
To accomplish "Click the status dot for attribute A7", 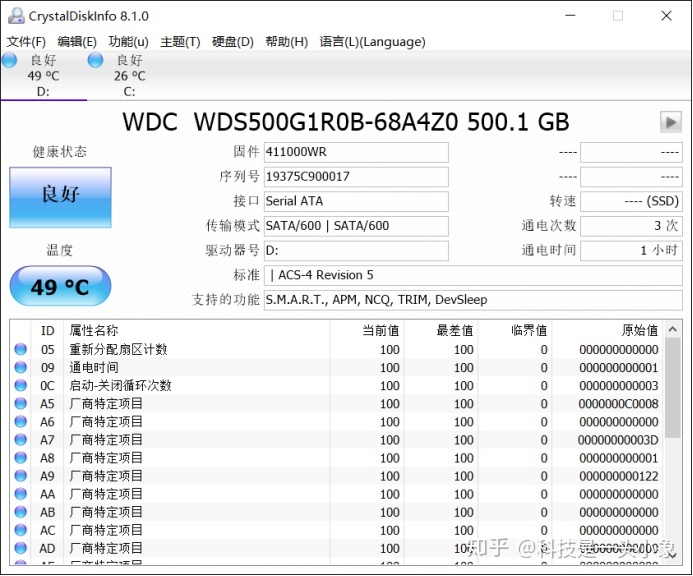I will 20,440.
